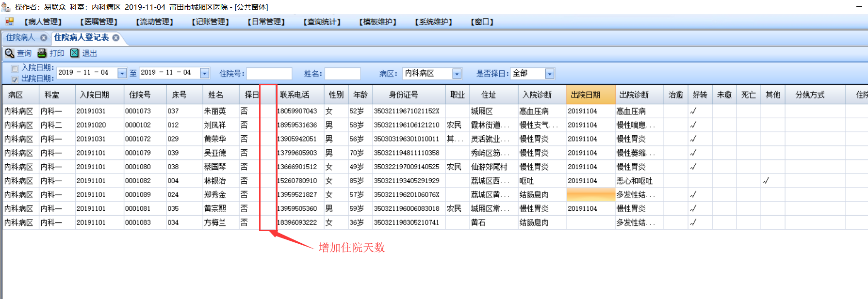
Task: Click the 身份证号 column header
Action: pyautogui.click(x=409, y=94)
